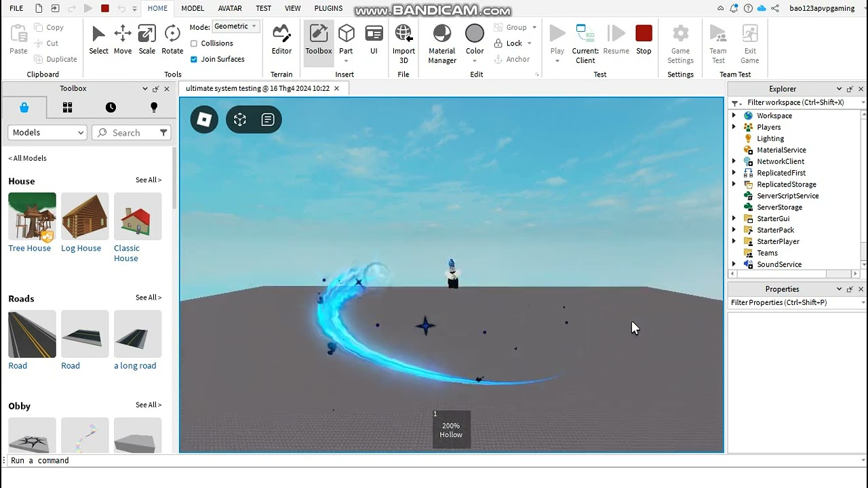Expand the StarterGui node
The height and width of the screenshot is (488, 868).
point(734,219)
